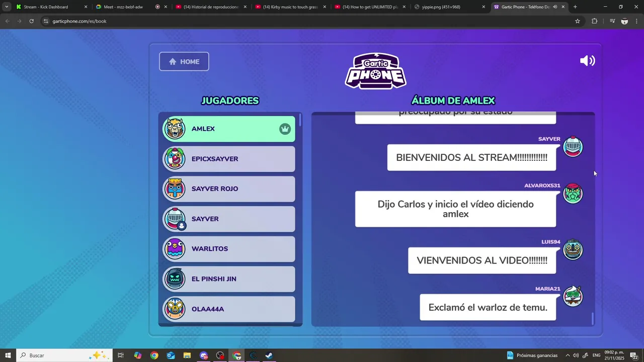Click MARIA21's avatar in the album
644x362 pixels.
(573, 297)
